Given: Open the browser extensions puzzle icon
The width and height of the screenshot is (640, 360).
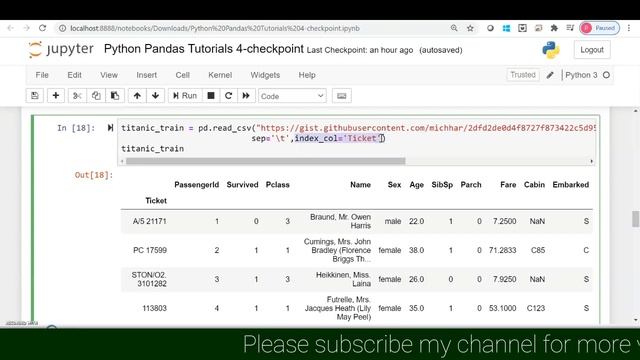Looking at the screenshot, I should point(554,28).
